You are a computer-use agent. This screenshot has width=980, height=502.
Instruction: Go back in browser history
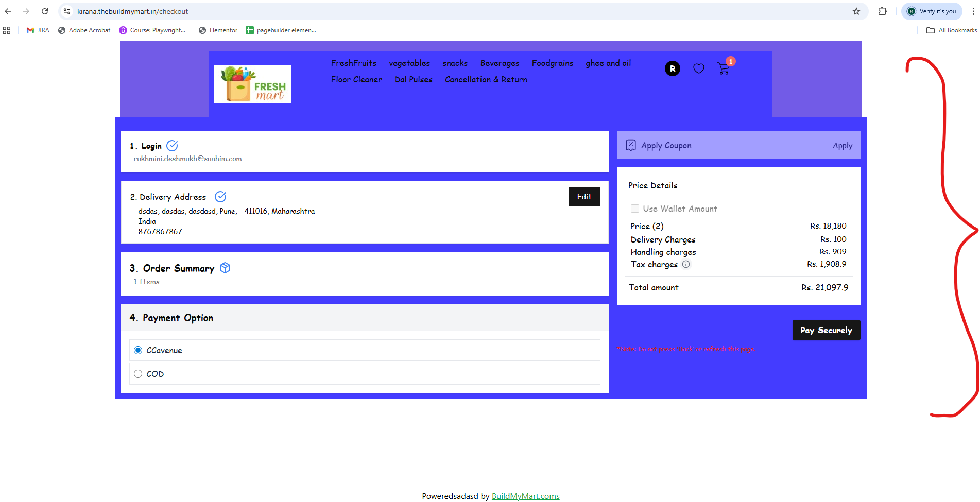coord(8,11)
